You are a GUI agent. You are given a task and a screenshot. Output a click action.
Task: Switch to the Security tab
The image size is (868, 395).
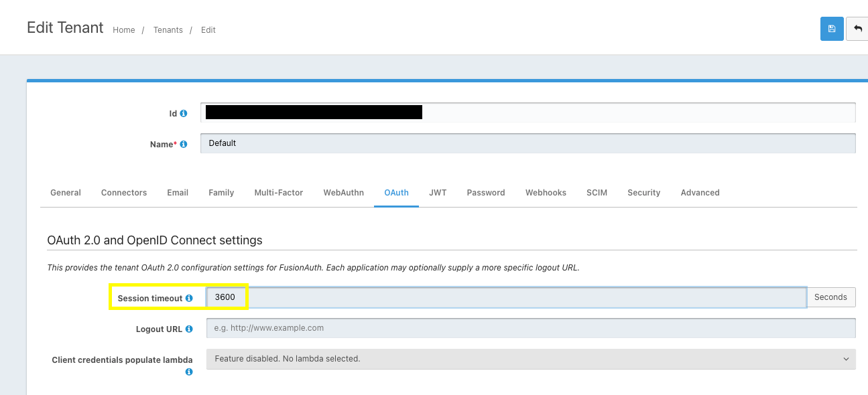click(x=643, y=192)
